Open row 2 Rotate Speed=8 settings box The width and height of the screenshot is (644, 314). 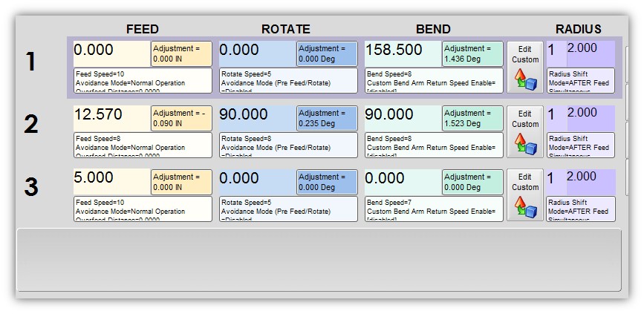(288, 145)
